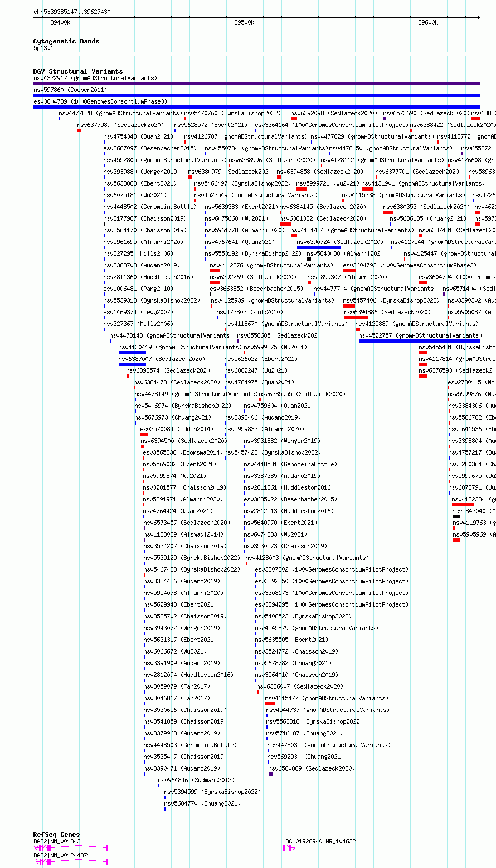Open esv3364164 1000GenomesConsortiumPilotProject label
Viewport: 496px width, 868px height.
click(x=332, y=125)
